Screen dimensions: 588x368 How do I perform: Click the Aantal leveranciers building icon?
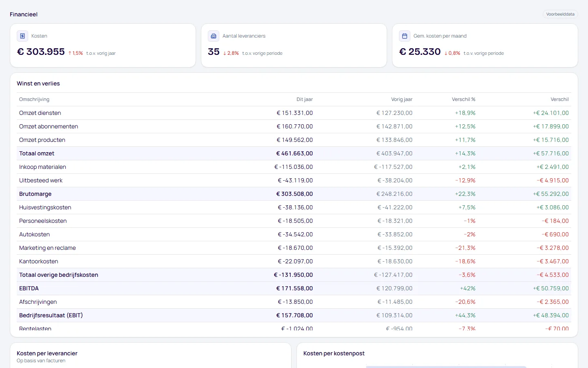(214, 36)
